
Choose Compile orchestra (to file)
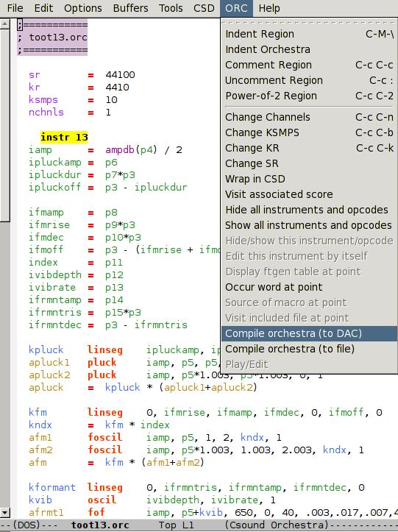pos(309,349)
